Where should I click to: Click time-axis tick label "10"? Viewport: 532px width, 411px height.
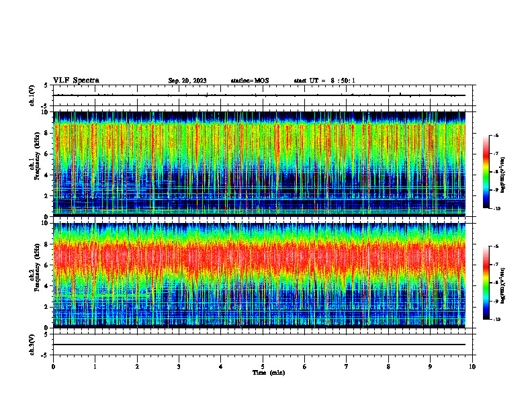[472, 367]
